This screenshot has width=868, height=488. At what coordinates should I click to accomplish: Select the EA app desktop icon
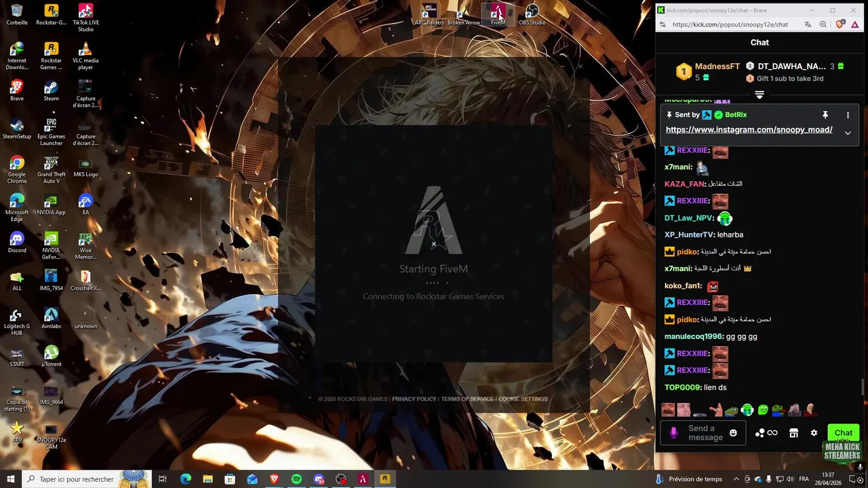[x=85, y=205]
